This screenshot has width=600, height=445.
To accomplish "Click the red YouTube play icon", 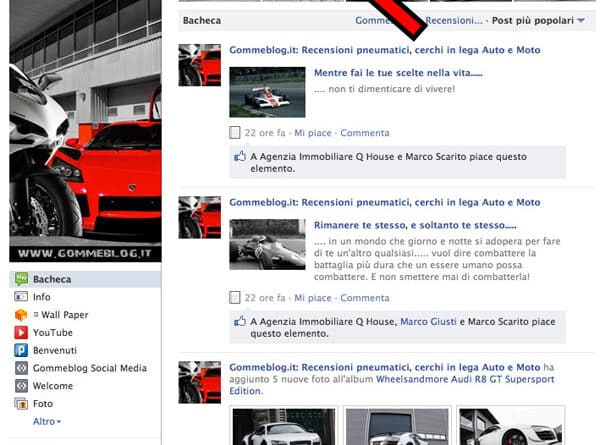I will coord(21,332).
